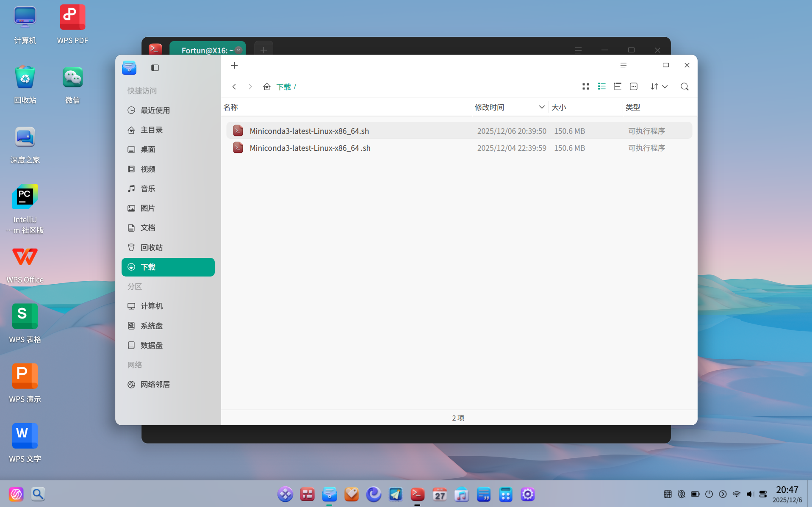
Task: Toggle the sidebar panel icon
Action: [155, 68]
